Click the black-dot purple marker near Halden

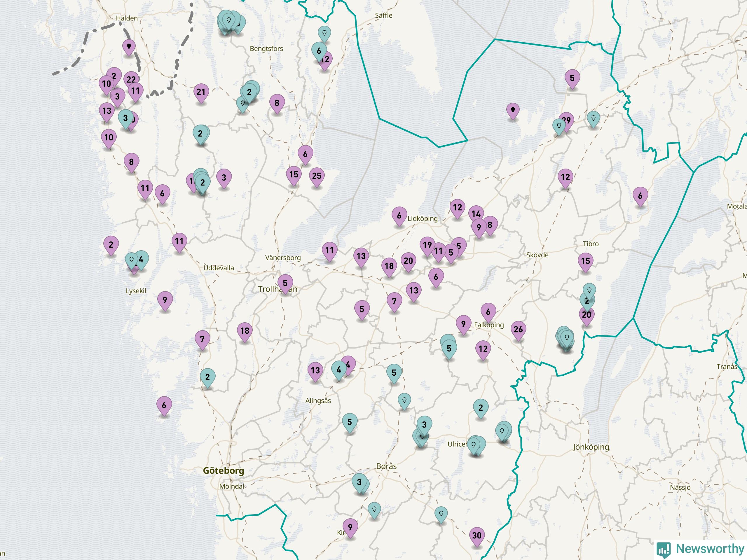pos(129,47)
